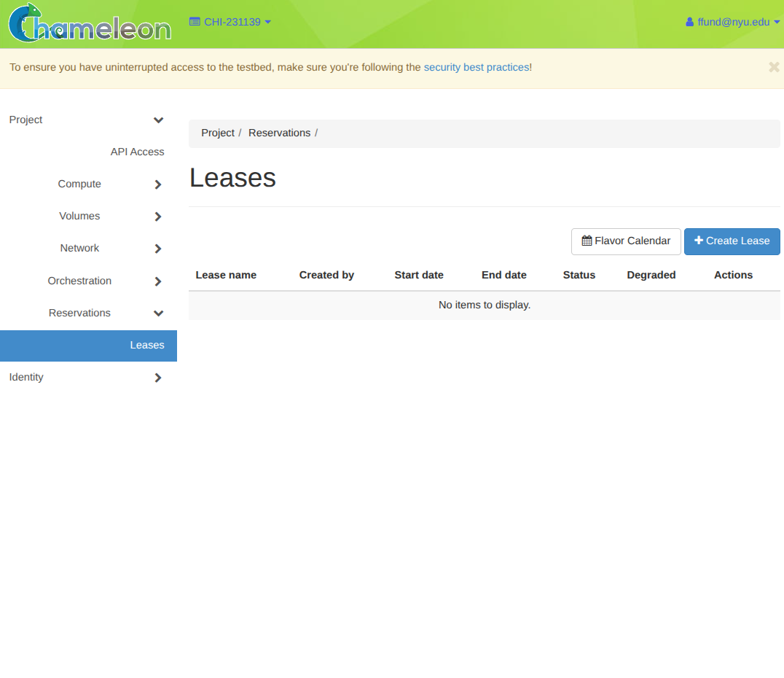Open API Access in the sidebar
Viewport: 784px width, 678px height.
point(137,152)
